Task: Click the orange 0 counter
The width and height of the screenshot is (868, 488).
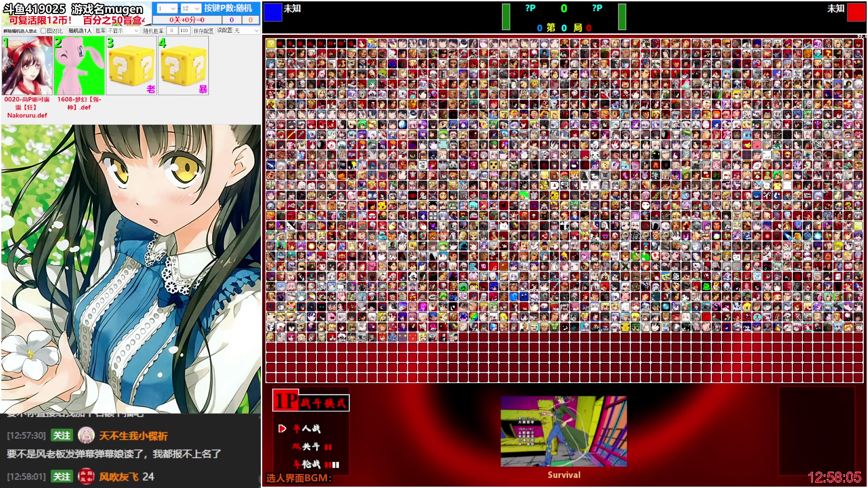Action: tap(250, 20)
